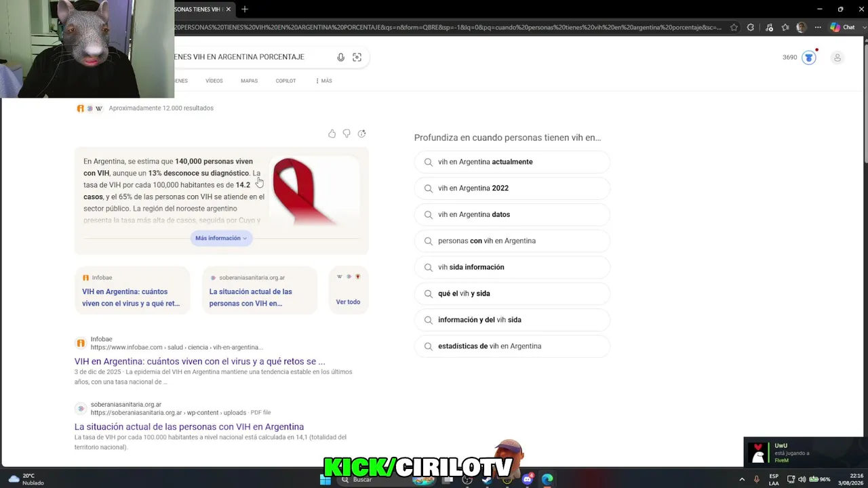This screenshot has width=868, height=488.
Task: Open the soberaniasanitaria.org.ar source card
Action: [x=260, y=291]
